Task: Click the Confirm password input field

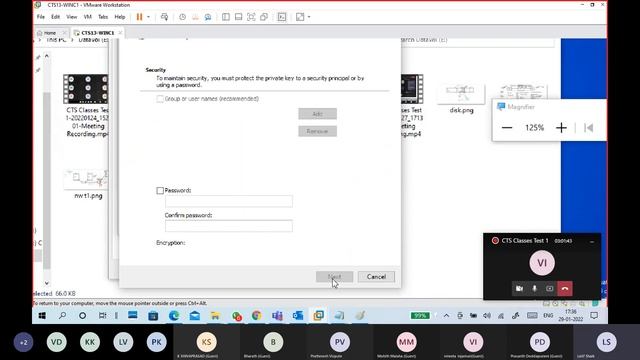Action: (229, 226)
